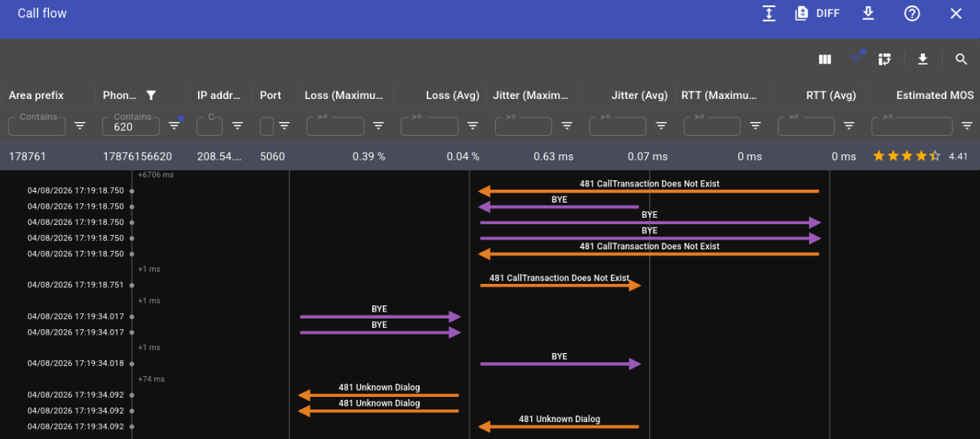This screenshot has height=439, width=980.
Task: Open the show/hide columns icon
Action: 825,59
